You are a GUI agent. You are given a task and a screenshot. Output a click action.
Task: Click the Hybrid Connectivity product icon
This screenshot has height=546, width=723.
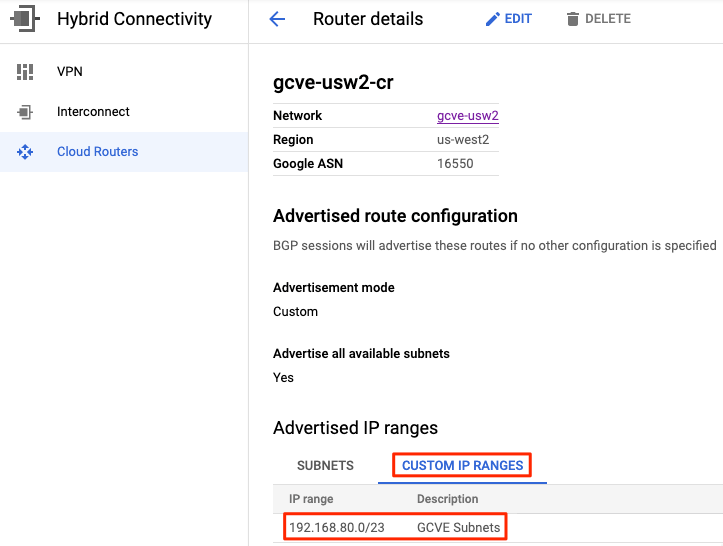25,18
